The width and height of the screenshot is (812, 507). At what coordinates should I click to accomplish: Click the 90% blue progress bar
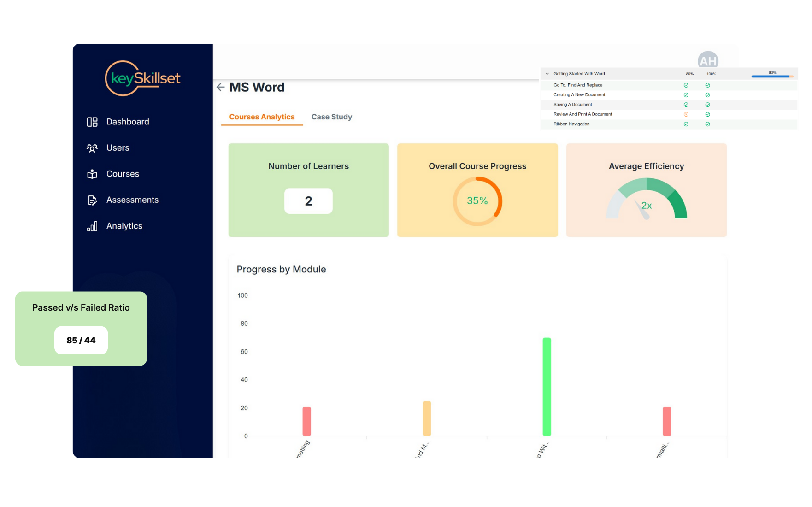(772, 76)
